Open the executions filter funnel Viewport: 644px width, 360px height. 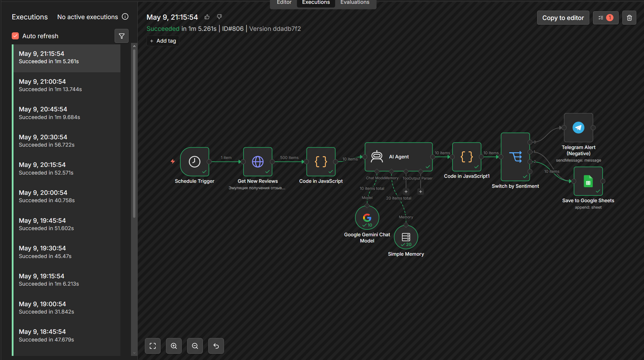coord(122,36)
